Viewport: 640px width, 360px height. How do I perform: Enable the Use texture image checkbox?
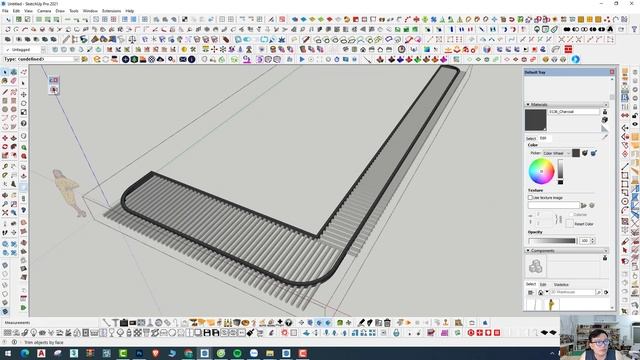(x=530, y=198)
